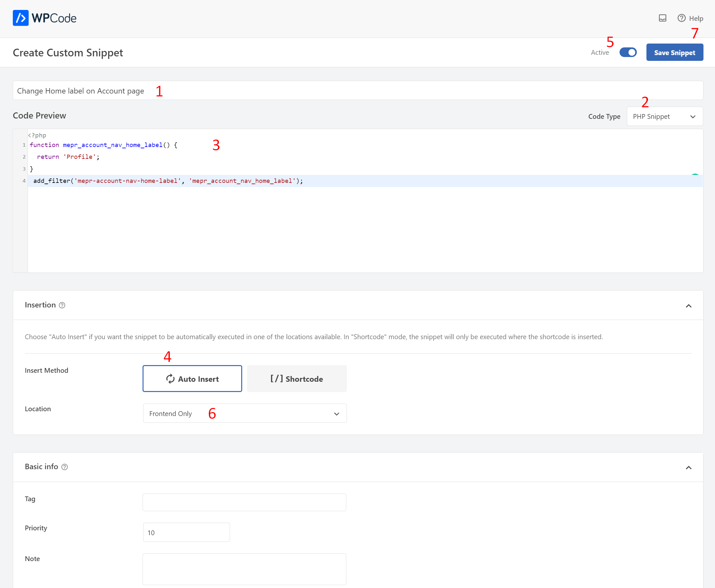Open the Code Type dropdown
This screenshot has width=715, height=588.
[664, 117]
